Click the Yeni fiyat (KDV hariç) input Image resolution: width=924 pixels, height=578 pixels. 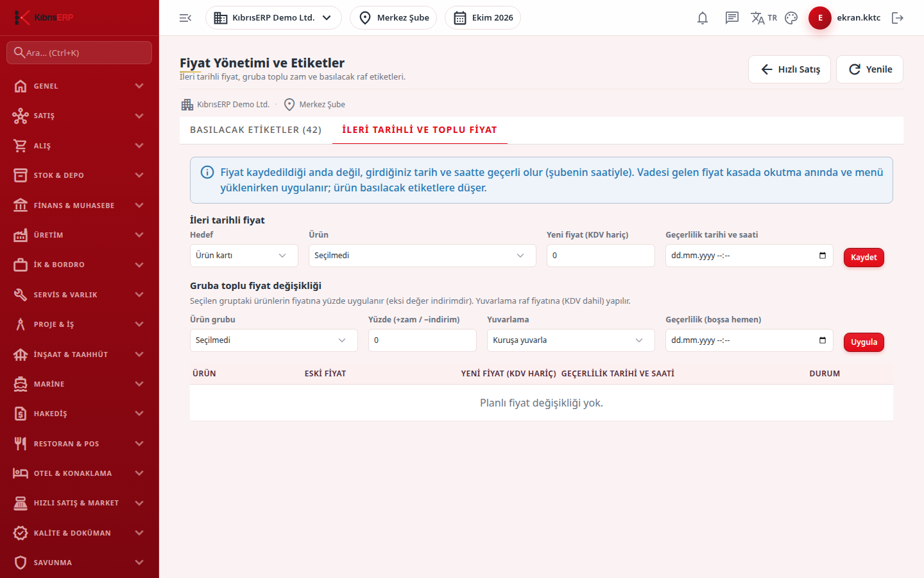601,256
